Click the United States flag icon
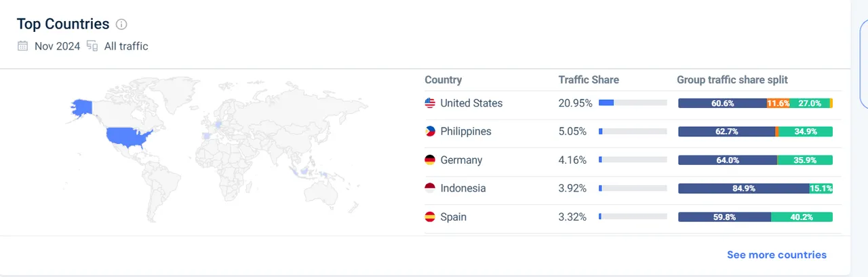The image size is (868, 277). 430,103
